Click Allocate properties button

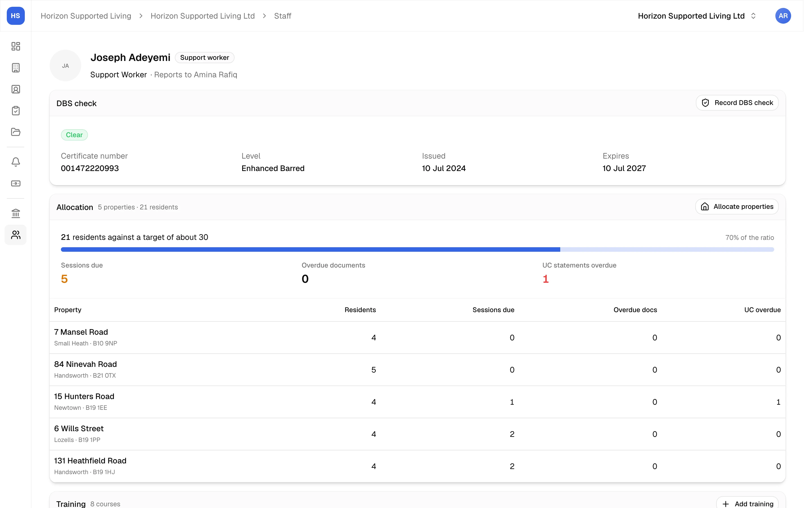737,207
